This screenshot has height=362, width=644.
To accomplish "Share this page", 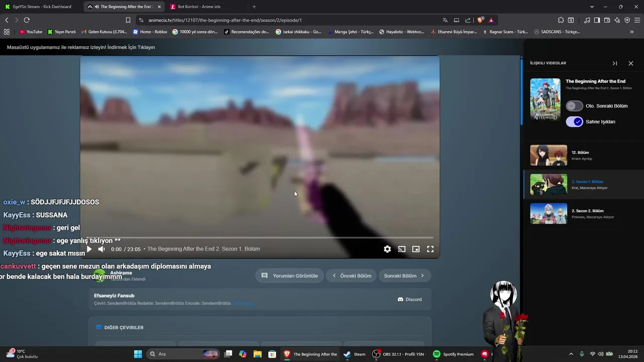I will point(468,20).
